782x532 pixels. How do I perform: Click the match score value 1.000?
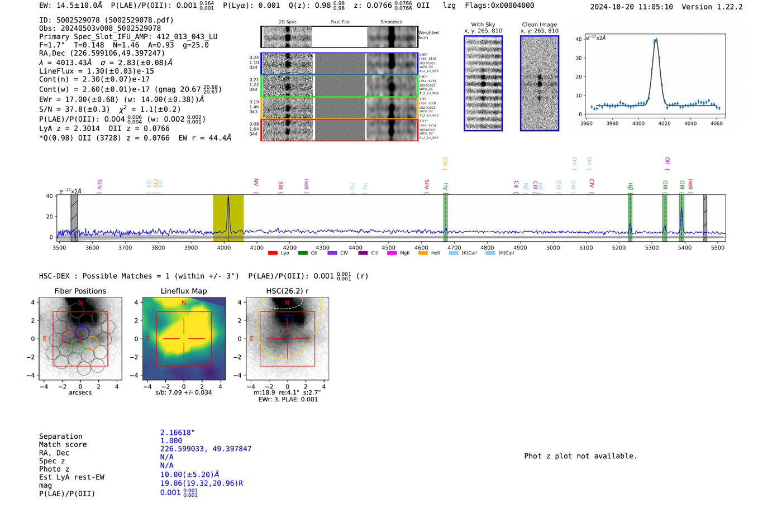tap(171, 441)
